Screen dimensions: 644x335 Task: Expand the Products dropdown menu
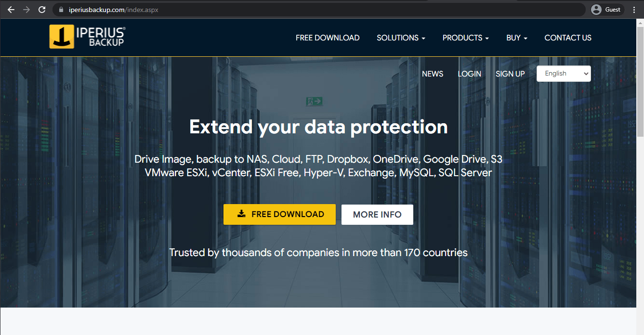tap(465, 38)
